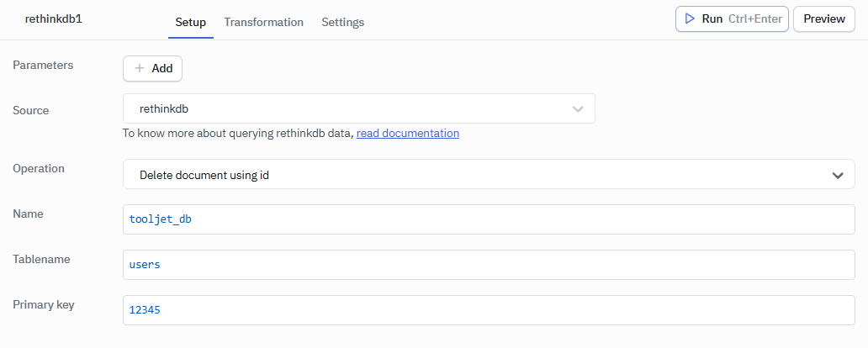Click the Primary key label
868x348 pixels.
(x=44, y=304)
